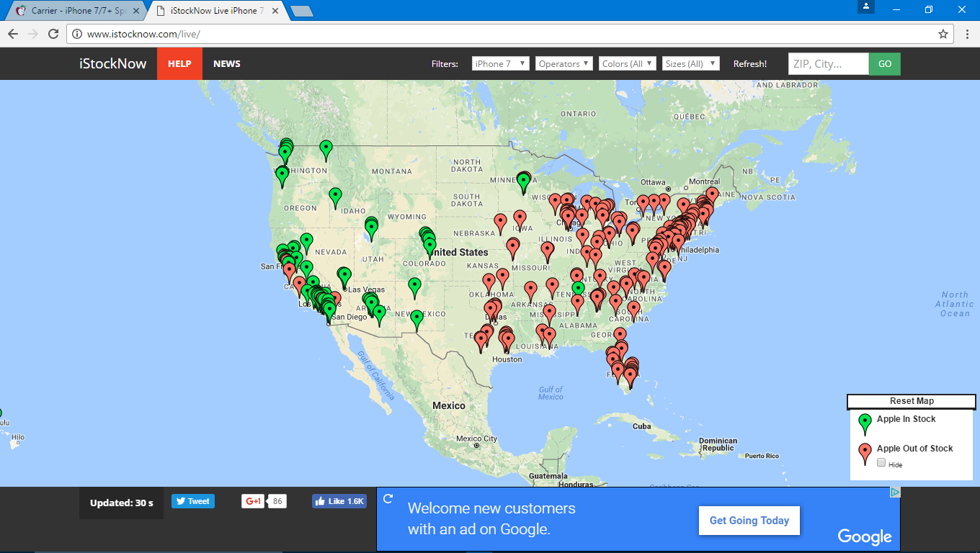Open the Sizes (All) filter dropdown
This screenshot has width=980, height=553.
coord(691,63)
